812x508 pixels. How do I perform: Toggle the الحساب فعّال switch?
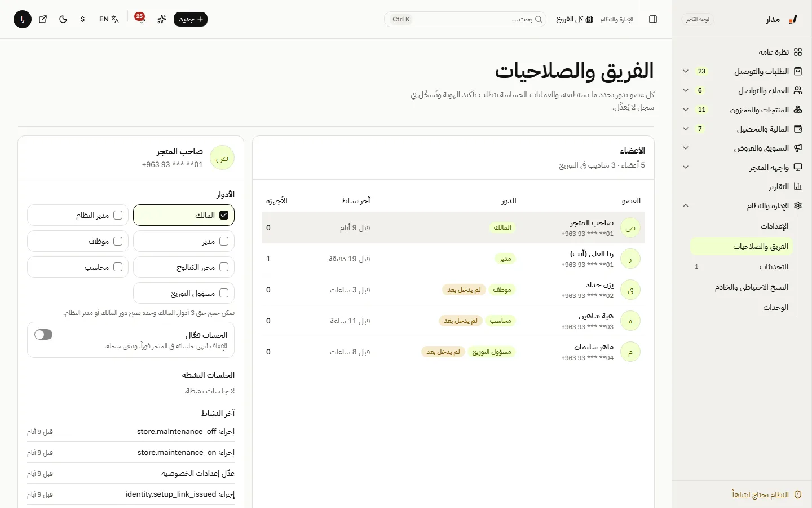[43, 335]
